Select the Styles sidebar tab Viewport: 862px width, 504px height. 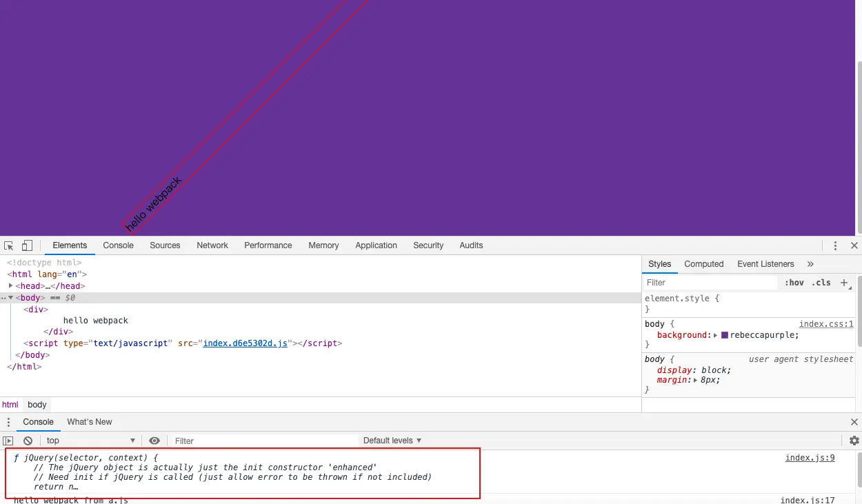pos(660,264)
